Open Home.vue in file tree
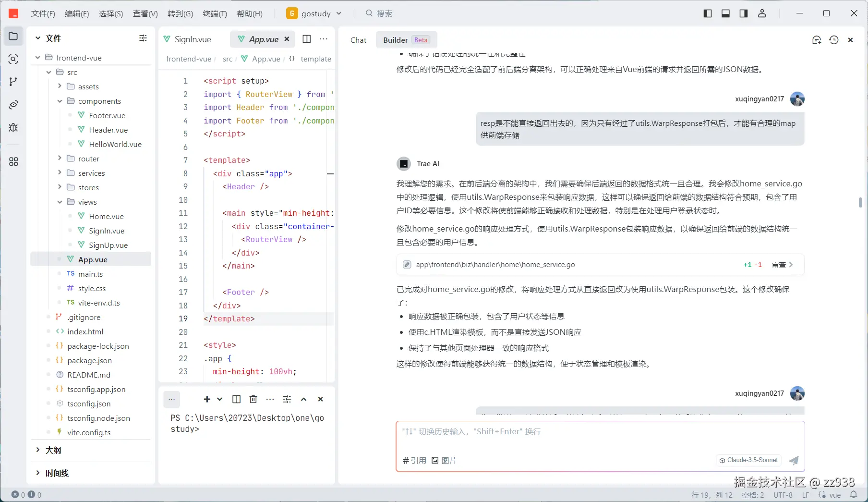This screenshot has width=868, height=502. [106, 216]
